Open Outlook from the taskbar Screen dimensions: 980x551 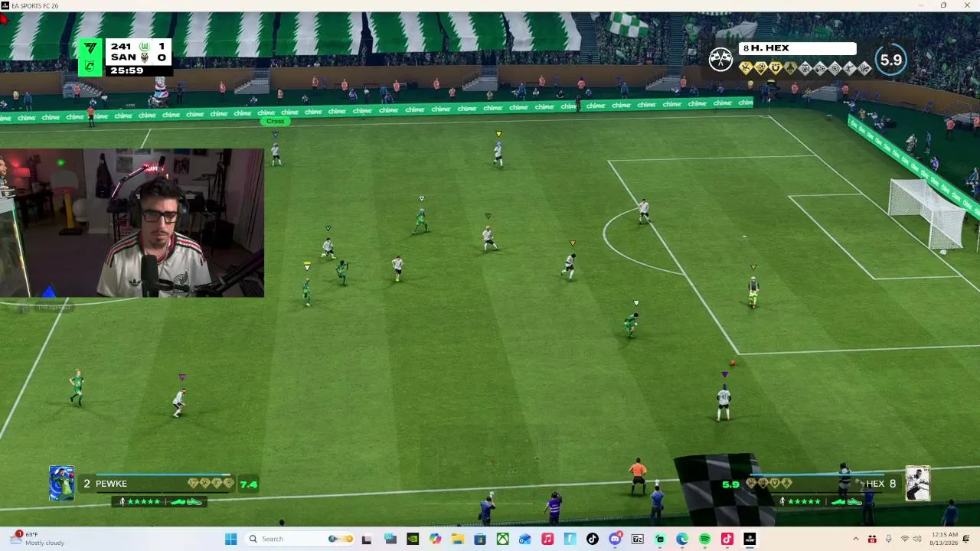[525, 539]
